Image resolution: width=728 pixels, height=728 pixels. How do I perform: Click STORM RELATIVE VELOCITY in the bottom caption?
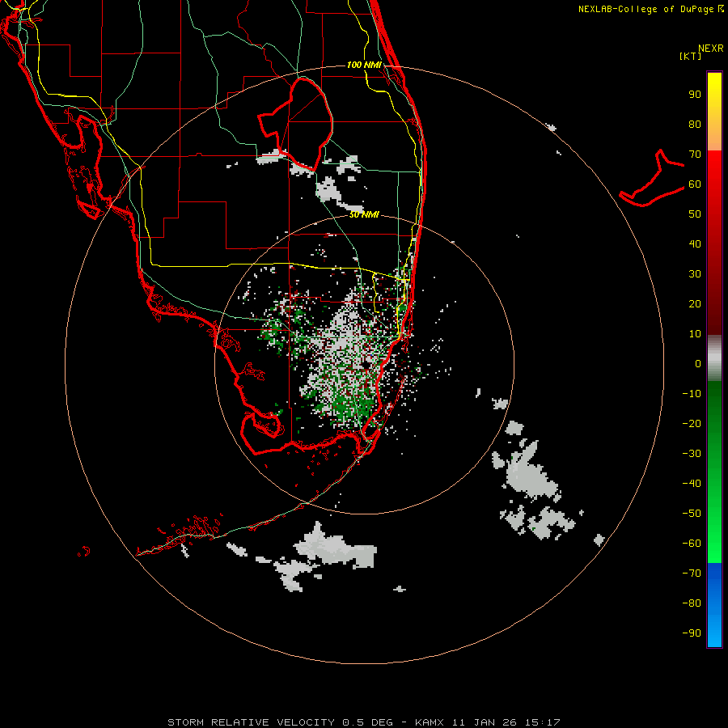pyautogui.click(x=251, y=722)
